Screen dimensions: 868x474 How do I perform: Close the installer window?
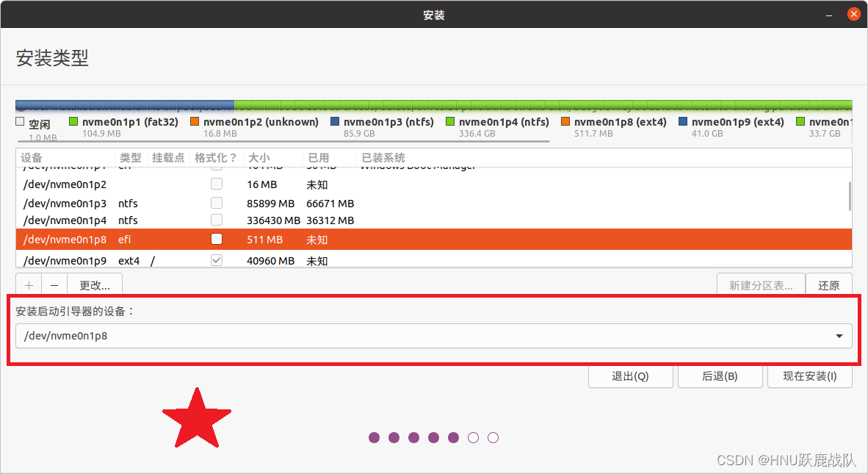coord(853,14)
